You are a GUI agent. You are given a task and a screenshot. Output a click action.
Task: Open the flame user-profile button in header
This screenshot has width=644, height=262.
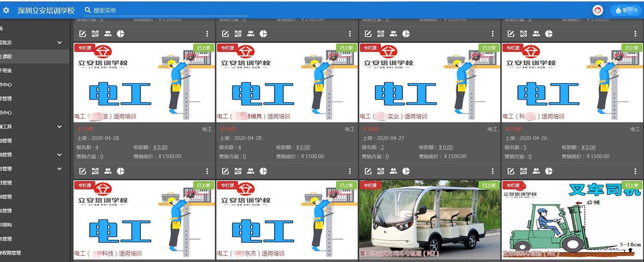tap(626, 10)
